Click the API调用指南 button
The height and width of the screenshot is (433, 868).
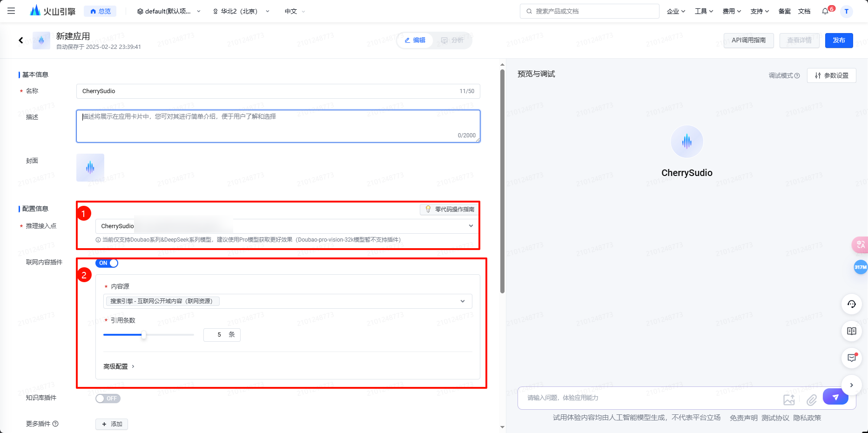[748, 41]
